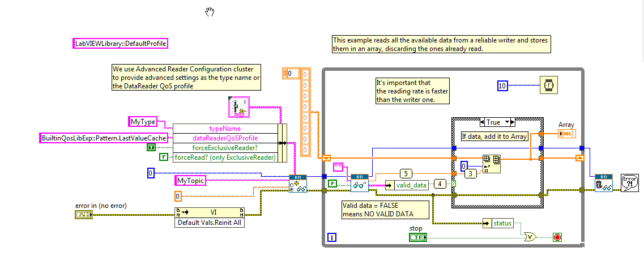Screen dimensions: 644x277
Task: Select the numeric constant 10
Action: (502, 86)
